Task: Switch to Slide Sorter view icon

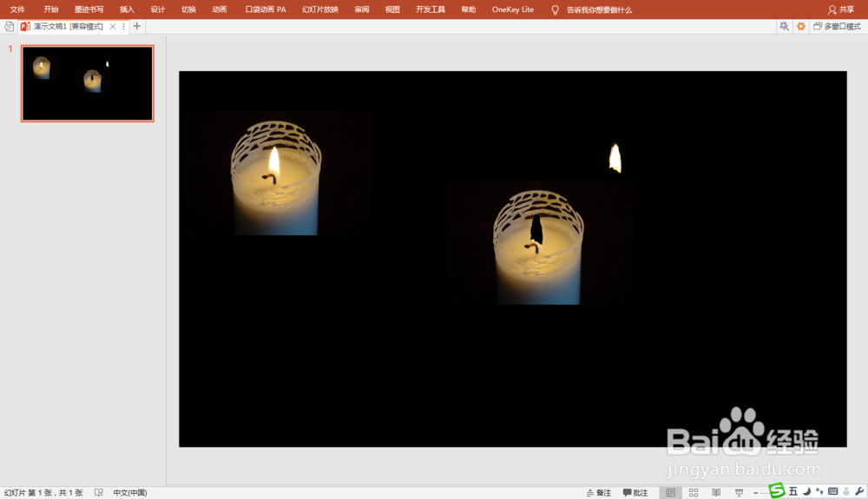Action: (x=693, y=492)
